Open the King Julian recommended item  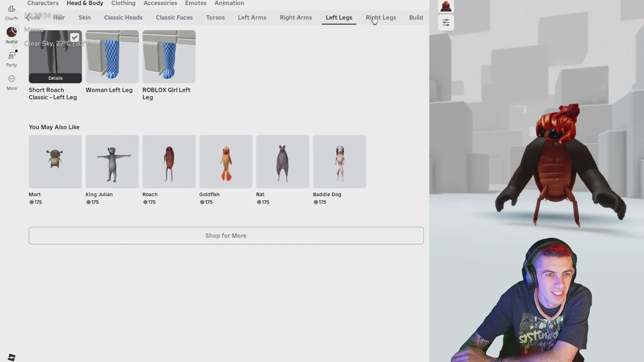(x=112, y=161)
